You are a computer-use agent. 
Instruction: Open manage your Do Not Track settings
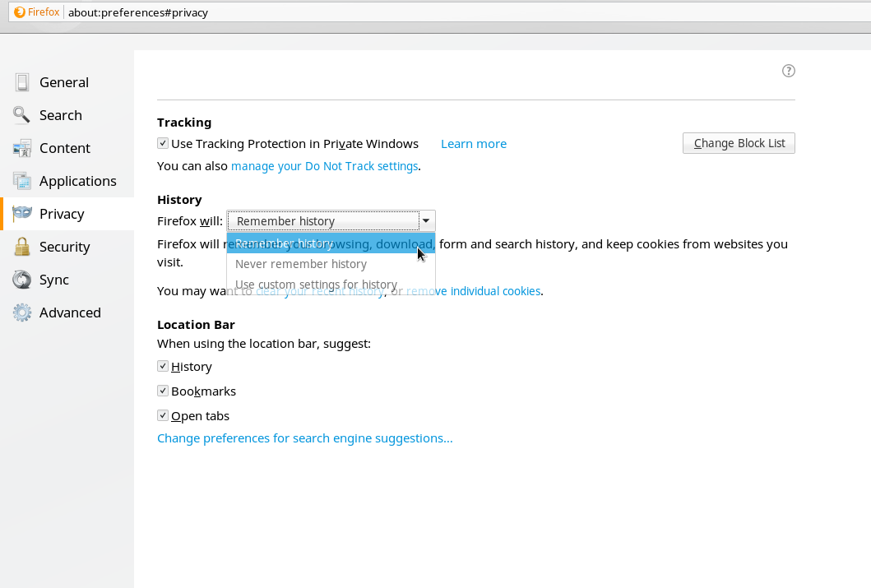[x=324, y=166]
